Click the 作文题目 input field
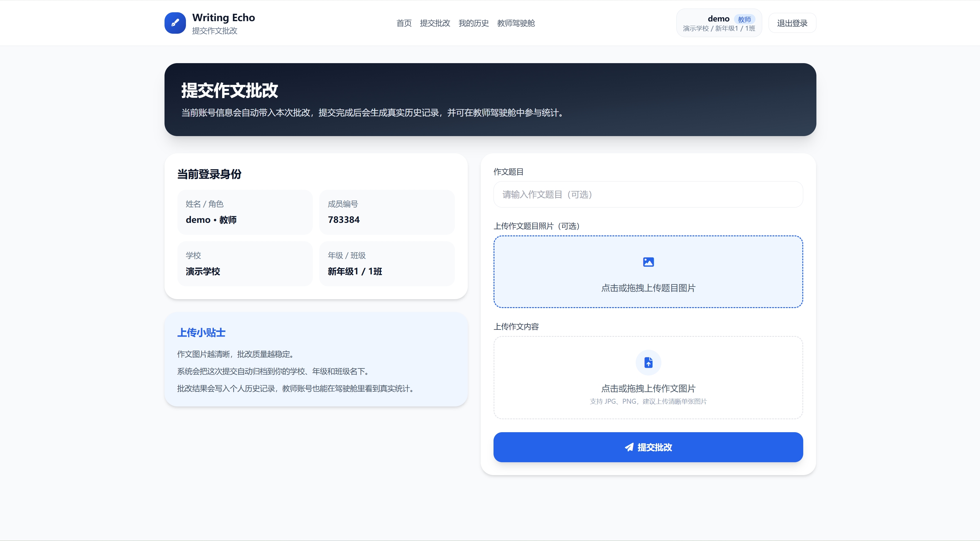This screenshot has height=541, width=980. click(x=648, y=195)
